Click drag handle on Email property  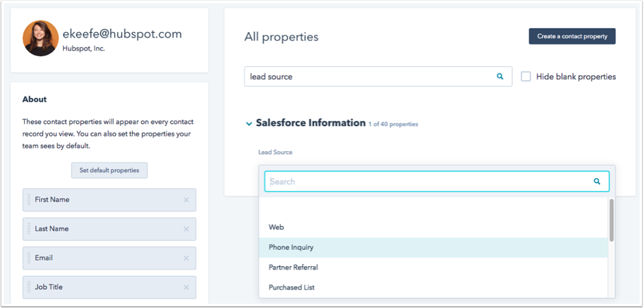[x=29, y=258]
